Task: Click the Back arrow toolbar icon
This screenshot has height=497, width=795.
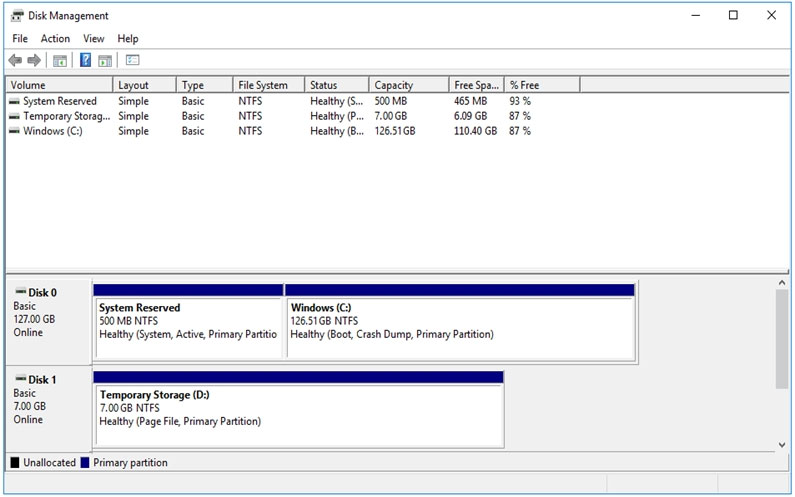Action: tap(15, 61)
